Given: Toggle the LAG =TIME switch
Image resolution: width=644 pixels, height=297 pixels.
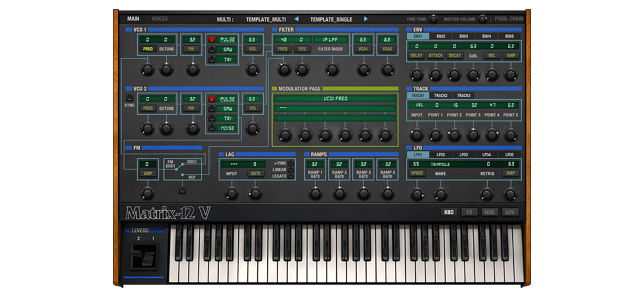Looking at the screenshot, I should pos(291,163).
